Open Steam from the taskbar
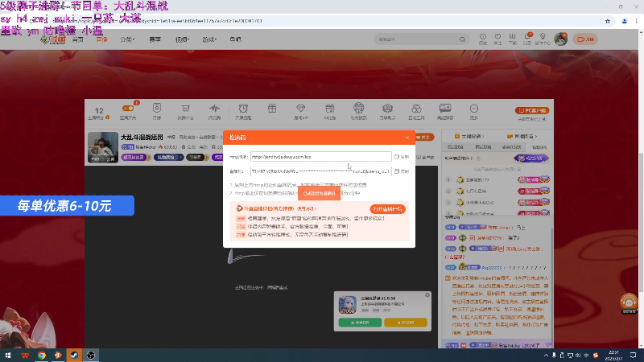 pos(74,355)
